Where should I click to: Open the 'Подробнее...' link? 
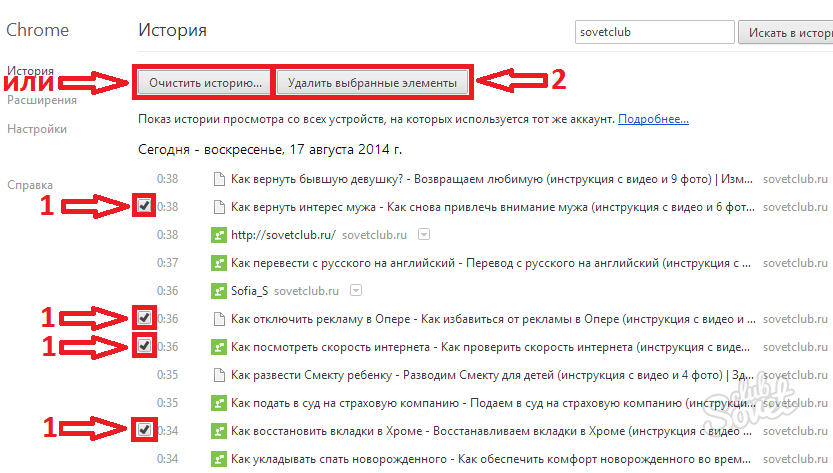(653, 119)
